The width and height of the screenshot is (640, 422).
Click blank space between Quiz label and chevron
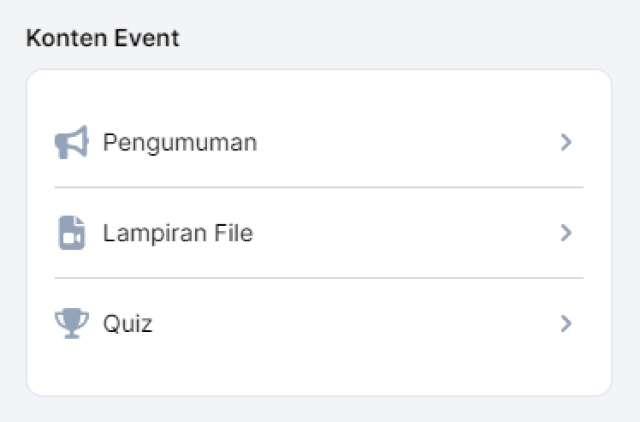tap(356, 323)
